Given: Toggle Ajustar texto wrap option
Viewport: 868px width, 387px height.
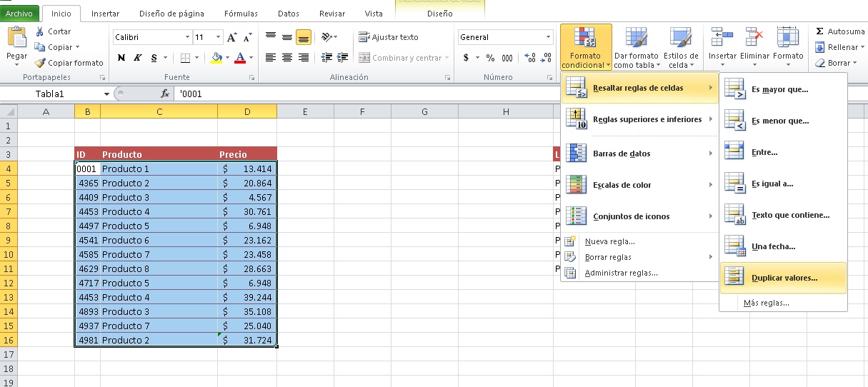Looking at the screenshot, I should coord(389,37).
